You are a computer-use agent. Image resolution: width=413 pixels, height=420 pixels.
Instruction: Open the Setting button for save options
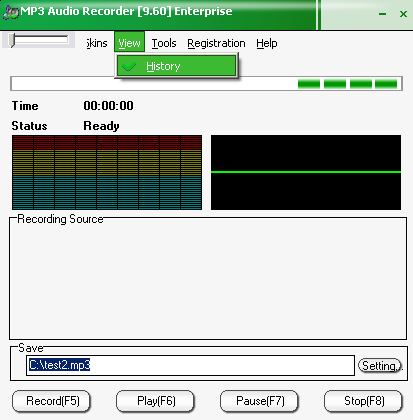pyautogui.click(x=380, y=366)
